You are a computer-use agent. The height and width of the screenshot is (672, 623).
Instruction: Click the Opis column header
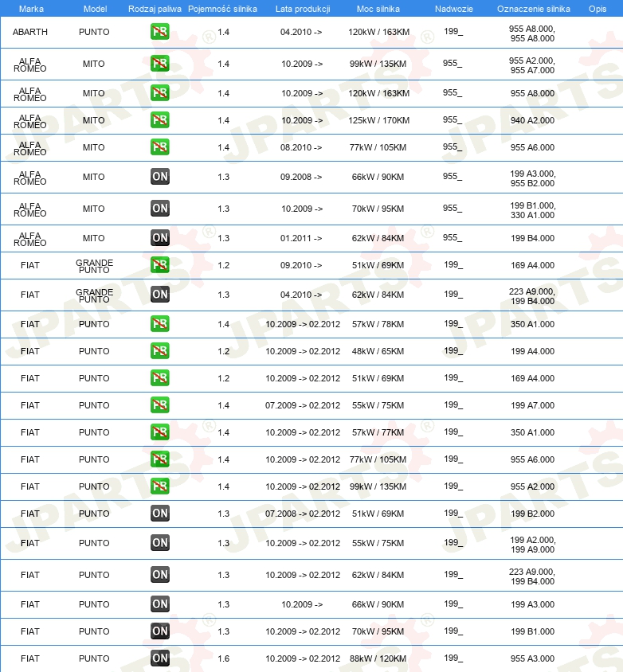(598, 9)
